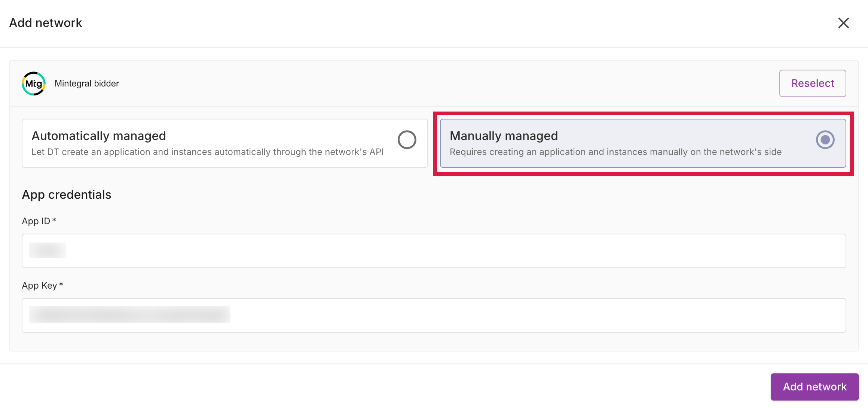Screen dimensions: 868x408
Task: Select the Manually managed radio button
Action: [x=825, y=140]
